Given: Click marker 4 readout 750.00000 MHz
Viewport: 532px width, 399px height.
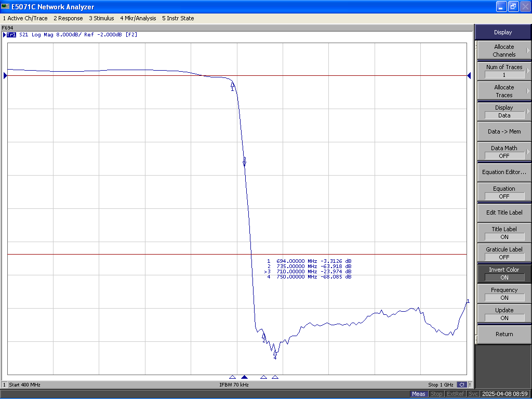Looking at the screenshot, I should [x=297, y=277].
